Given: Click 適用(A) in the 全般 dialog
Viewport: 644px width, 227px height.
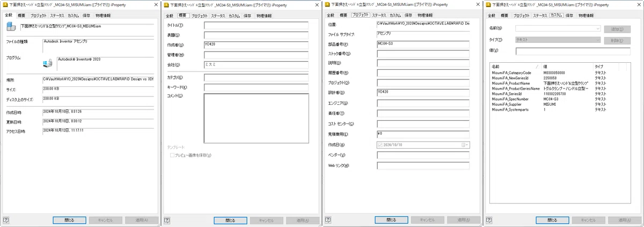Looking at the screenshot, I should (141, 220).
